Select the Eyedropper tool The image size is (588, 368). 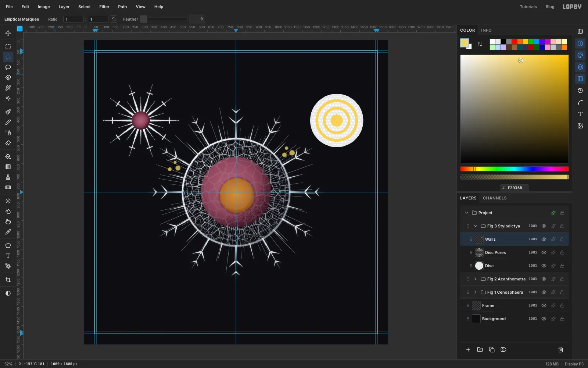[x=8, y=232]
